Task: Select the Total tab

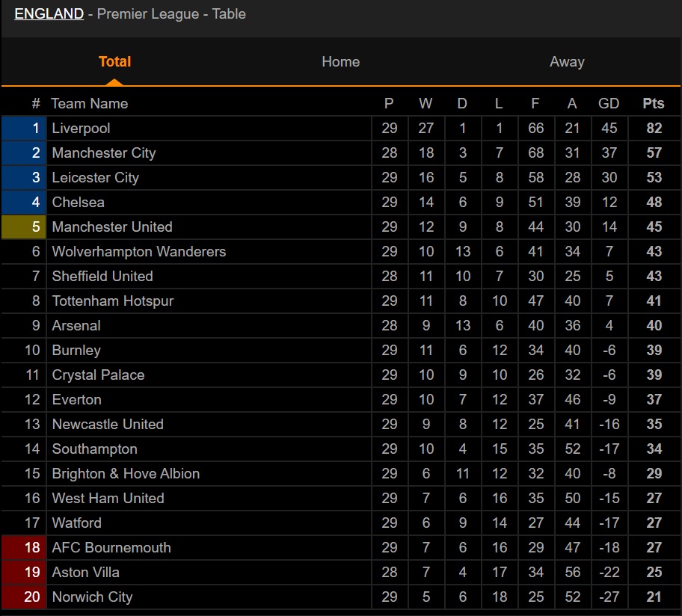Action: pos(114,62)
